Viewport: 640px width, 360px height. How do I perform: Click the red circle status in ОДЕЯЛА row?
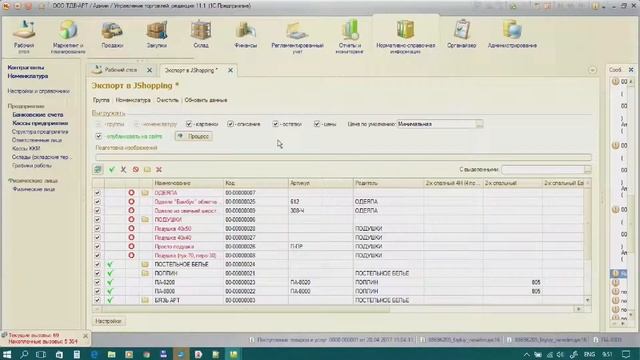(x=131, y=192)
